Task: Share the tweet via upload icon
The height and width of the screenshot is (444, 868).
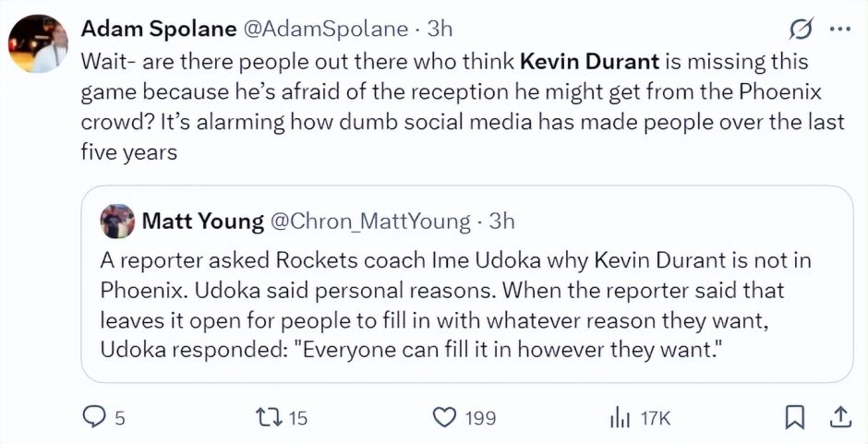Action: tap(840, 418)
